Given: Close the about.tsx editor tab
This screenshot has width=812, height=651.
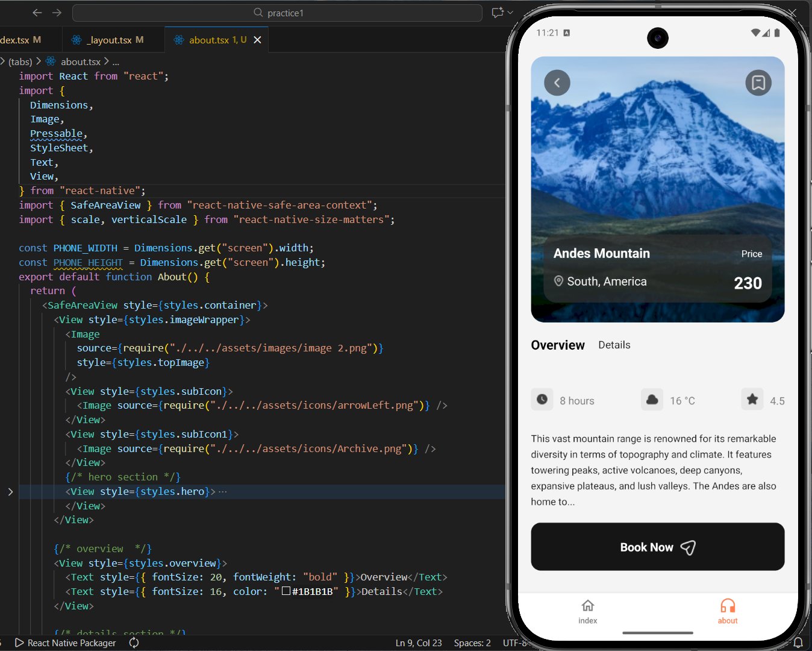Looking at the screenshot, I should pos(257,40).
